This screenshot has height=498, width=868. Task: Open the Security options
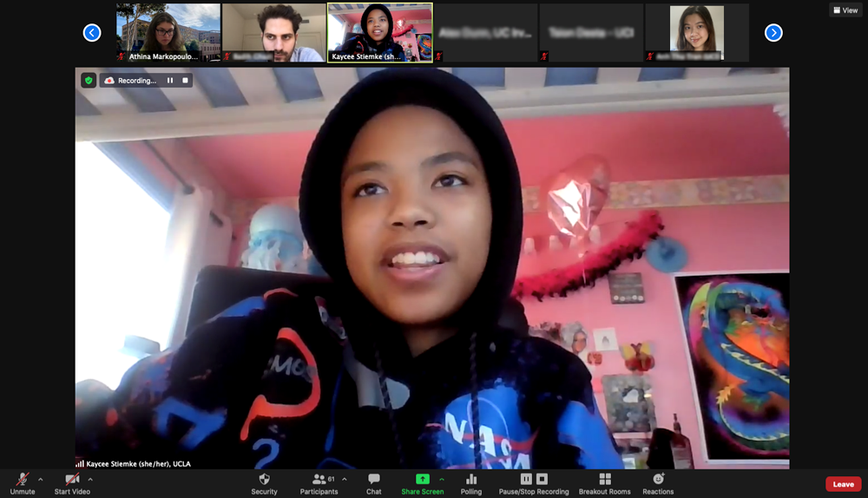coord(264,483)
